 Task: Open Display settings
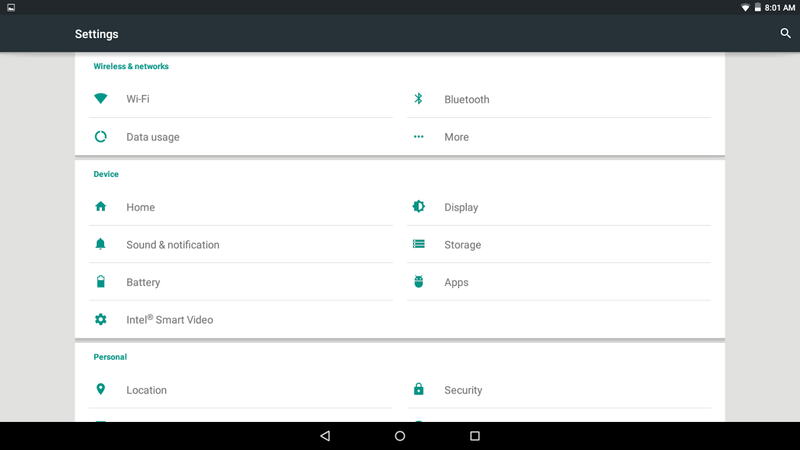pyautogui.click(x=559, y=207)
